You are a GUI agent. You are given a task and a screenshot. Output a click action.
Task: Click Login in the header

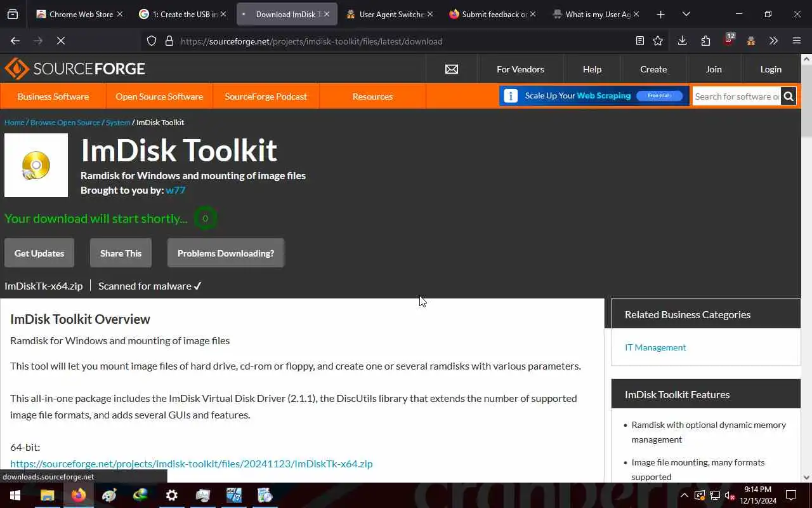[771, 69]
